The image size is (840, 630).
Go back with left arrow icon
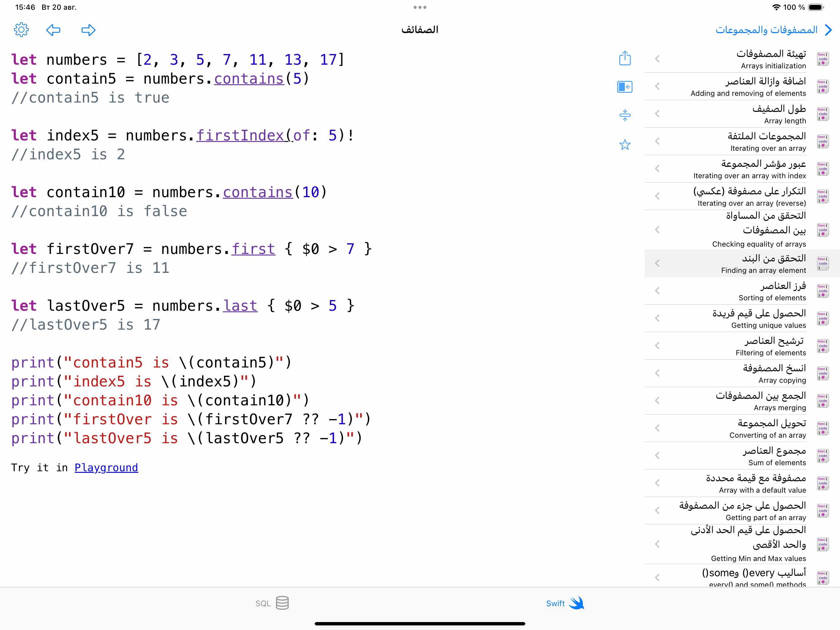[53, 30]
